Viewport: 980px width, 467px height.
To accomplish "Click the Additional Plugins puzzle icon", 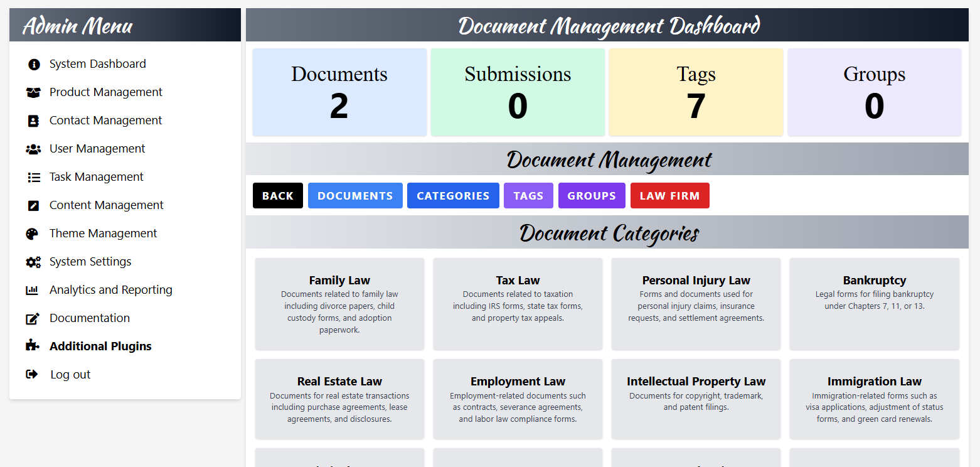I will 32,346.
